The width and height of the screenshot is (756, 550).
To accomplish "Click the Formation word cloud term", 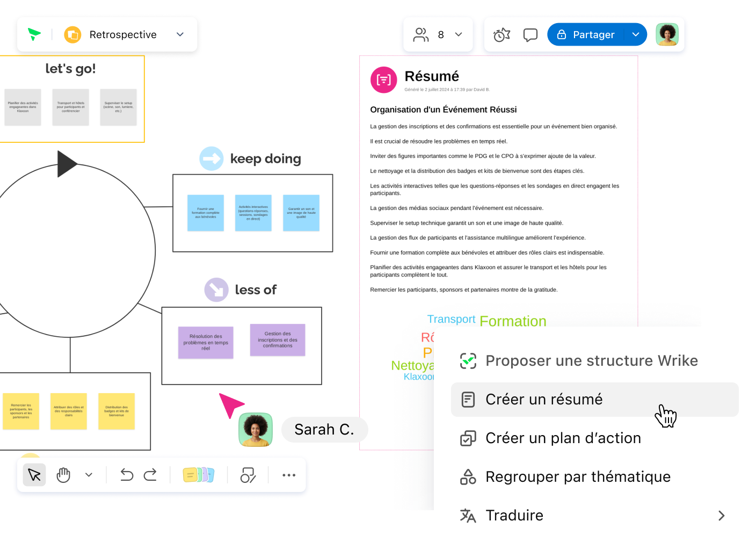I will pos(513,321).
